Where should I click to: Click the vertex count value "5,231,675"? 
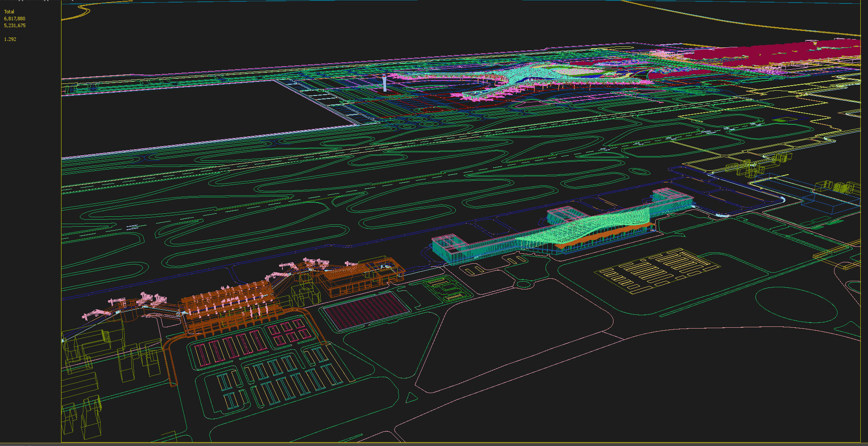coord(15,25)
